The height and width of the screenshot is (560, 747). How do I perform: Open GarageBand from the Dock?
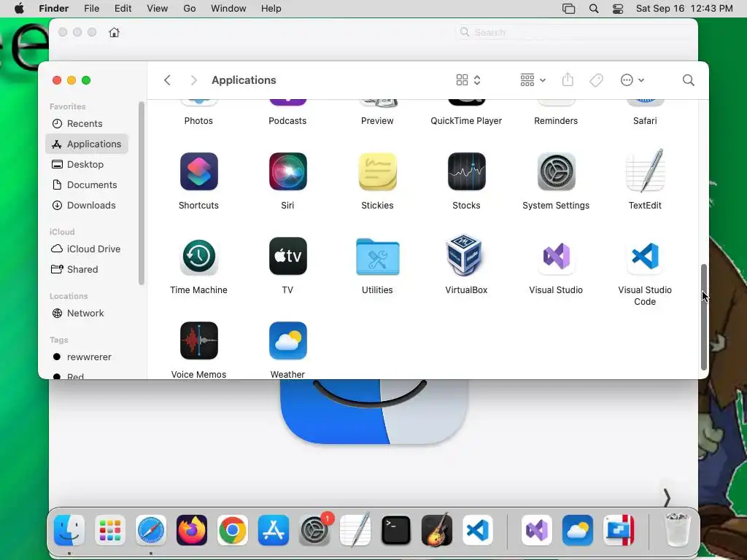tap(437, 530)
